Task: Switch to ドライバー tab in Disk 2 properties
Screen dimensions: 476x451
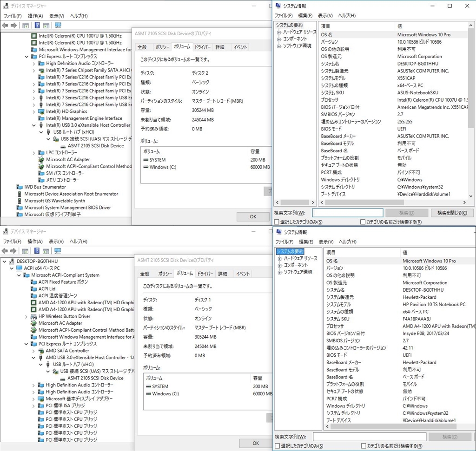Action: (203, 47)
